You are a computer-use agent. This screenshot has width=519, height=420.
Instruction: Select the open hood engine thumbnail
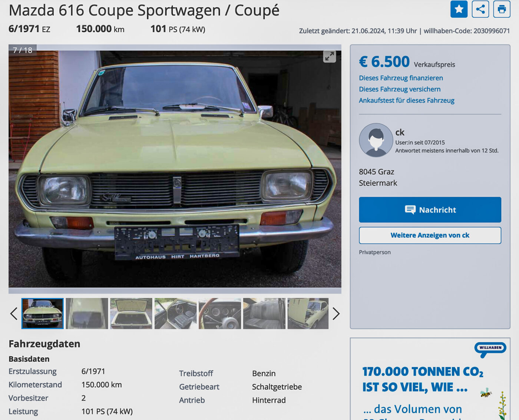pos(308,314)
